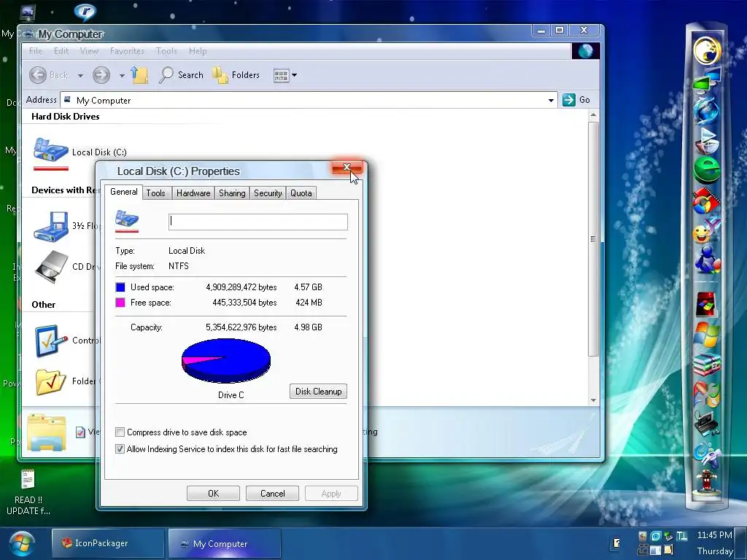This screenshot has width=747, height=560.
Task: Click the volume label text field
Action: (x=258, y=222)
